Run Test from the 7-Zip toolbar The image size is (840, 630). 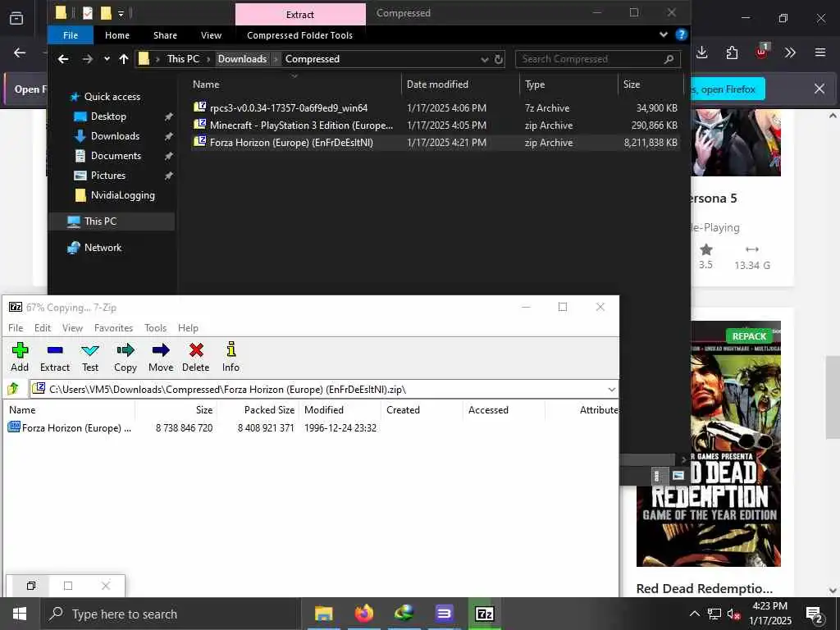click(x=90, y=357)
